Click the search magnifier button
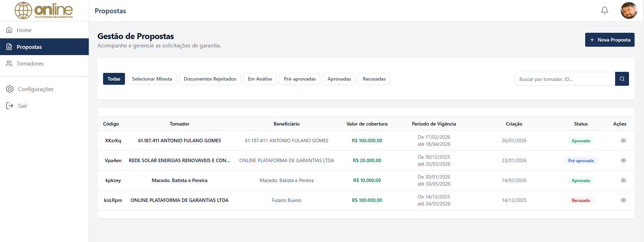Screen dimensions: 644x242 click(x=622, y=79)
